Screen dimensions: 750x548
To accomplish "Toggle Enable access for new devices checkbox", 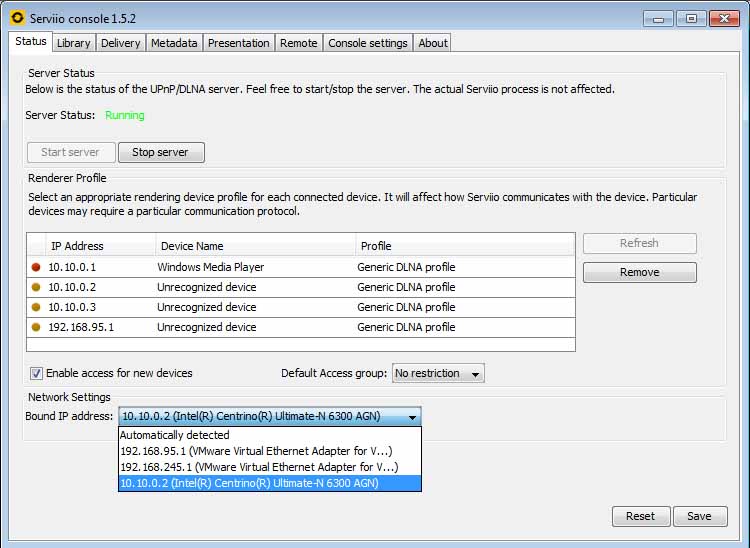I will tap(37, 373).
